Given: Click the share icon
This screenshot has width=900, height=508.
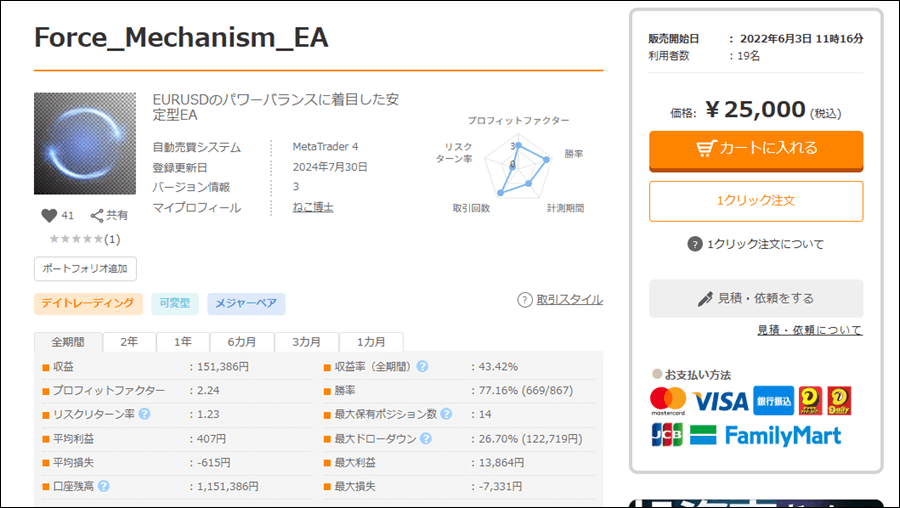Looking at the screenshot, I should click(x=97, y=215).
